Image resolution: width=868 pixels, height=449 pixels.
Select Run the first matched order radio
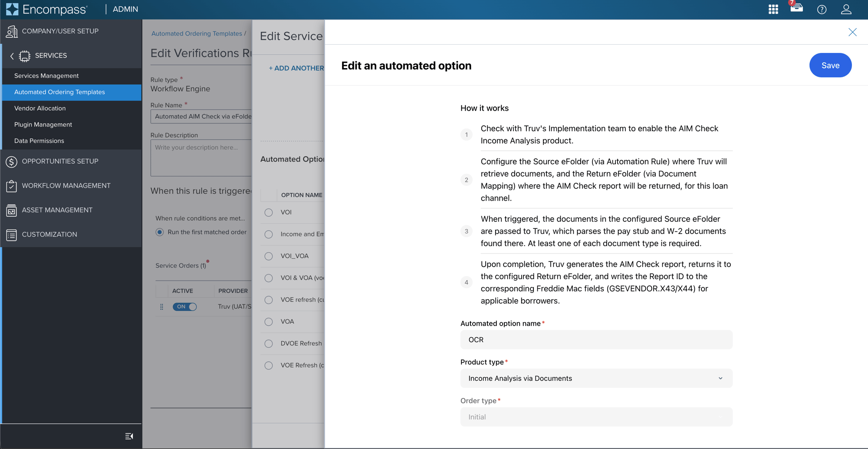160,232
